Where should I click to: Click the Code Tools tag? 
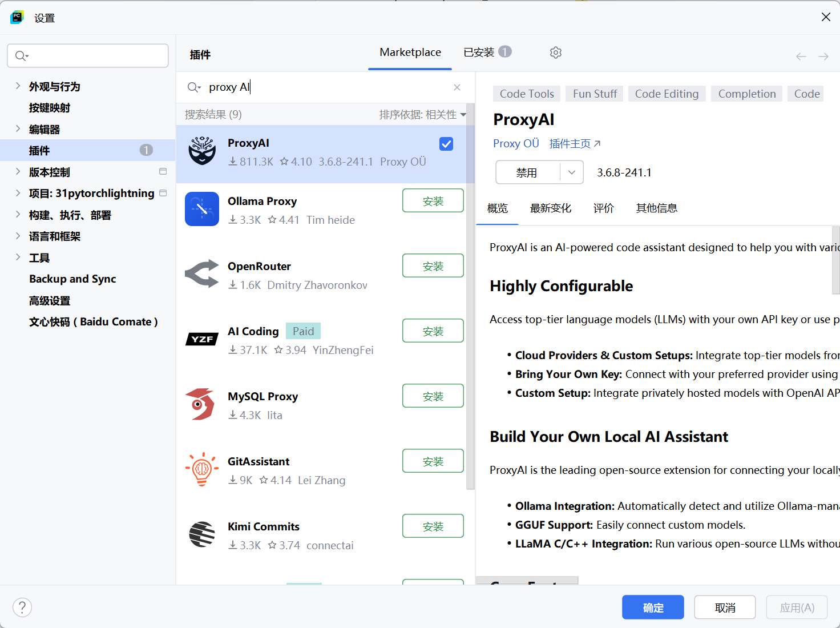527,94
